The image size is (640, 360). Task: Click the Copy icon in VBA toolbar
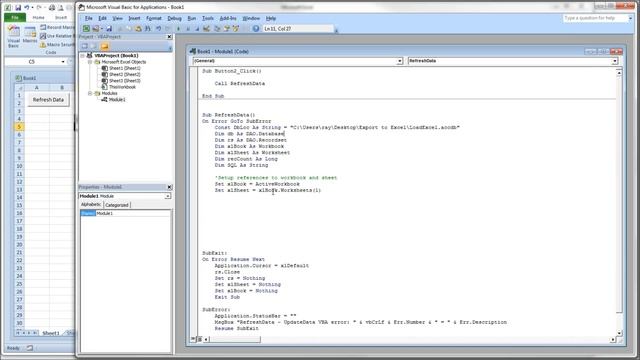129,29
